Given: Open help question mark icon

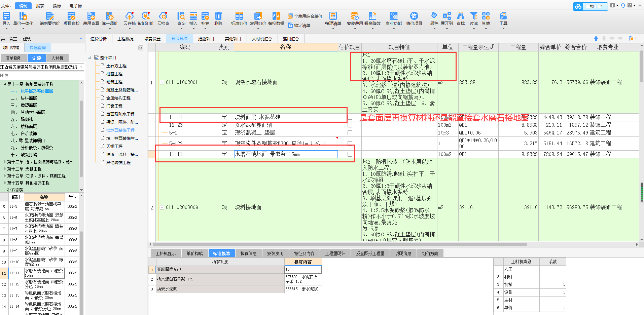Looking at the screenshot, I should 630,5.
